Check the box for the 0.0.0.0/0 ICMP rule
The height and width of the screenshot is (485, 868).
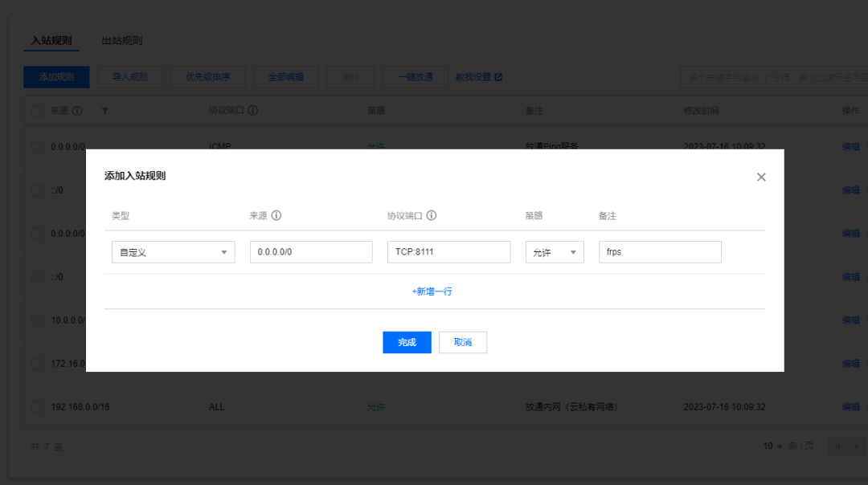[x=38, y=147]
